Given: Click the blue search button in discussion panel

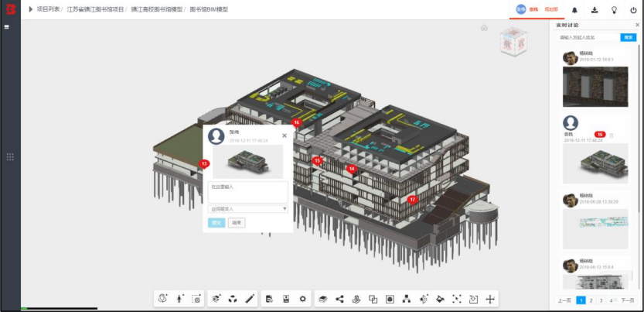Looking at the screenshot, I should click(629, 37).
